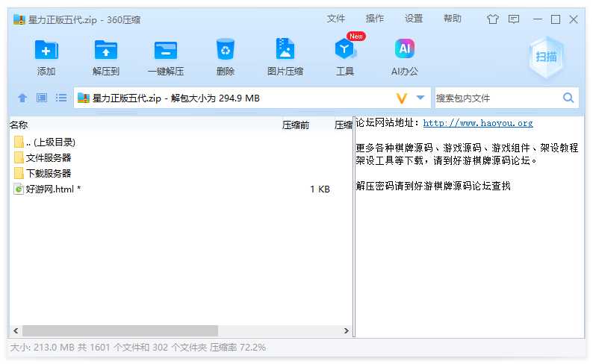Click the feedback message icon in title bar

[x=514, y=19]
